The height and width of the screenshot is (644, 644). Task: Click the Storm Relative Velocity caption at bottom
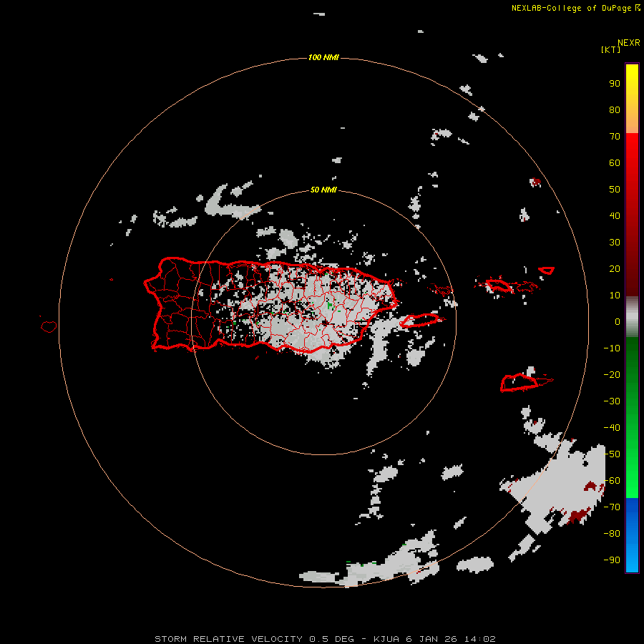coord(325,639)
